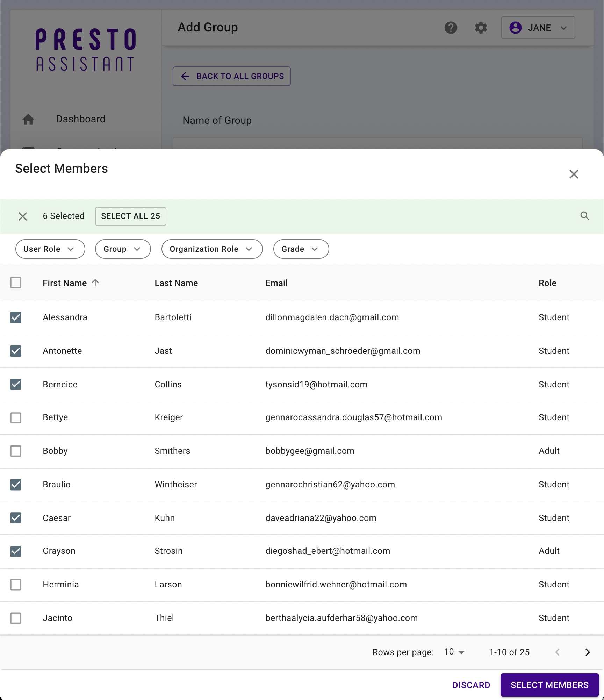Expand the User Role filter

coord(50,249)
